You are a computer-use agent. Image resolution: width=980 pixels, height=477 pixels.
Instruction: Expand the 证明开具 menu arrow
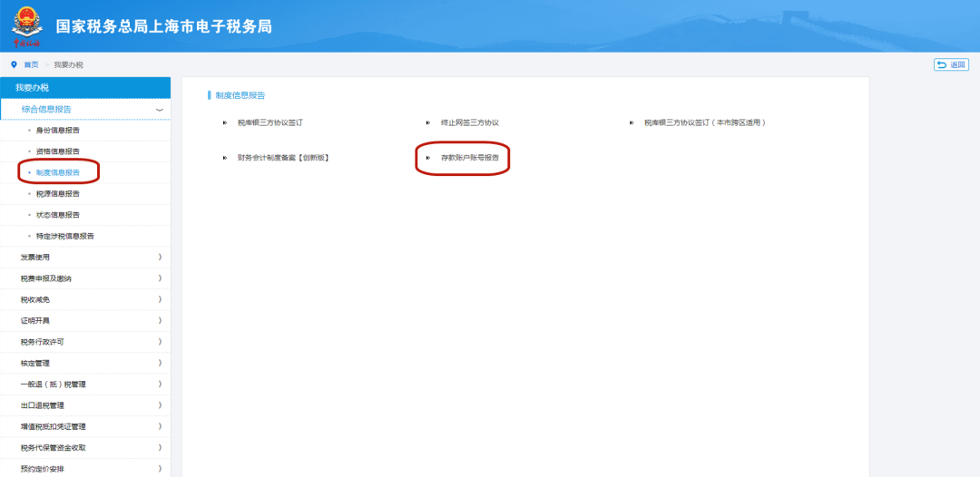[x=160, y=321]
